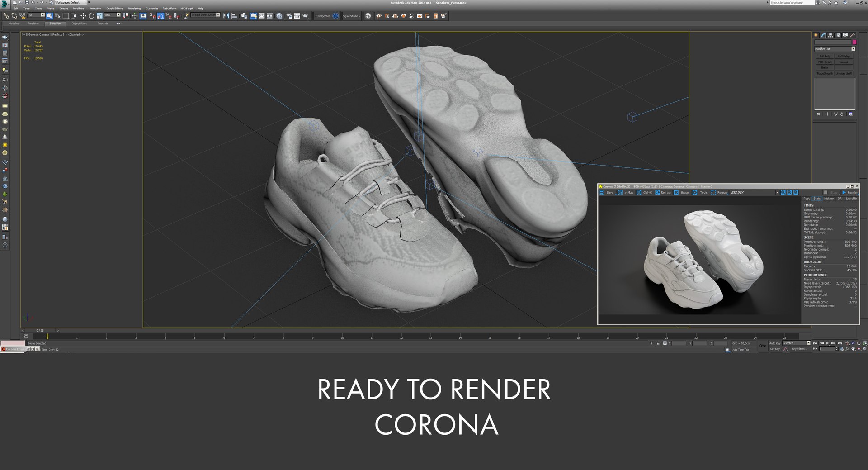Toggle the Angle Snap button
868x470 pixels.
160,16
